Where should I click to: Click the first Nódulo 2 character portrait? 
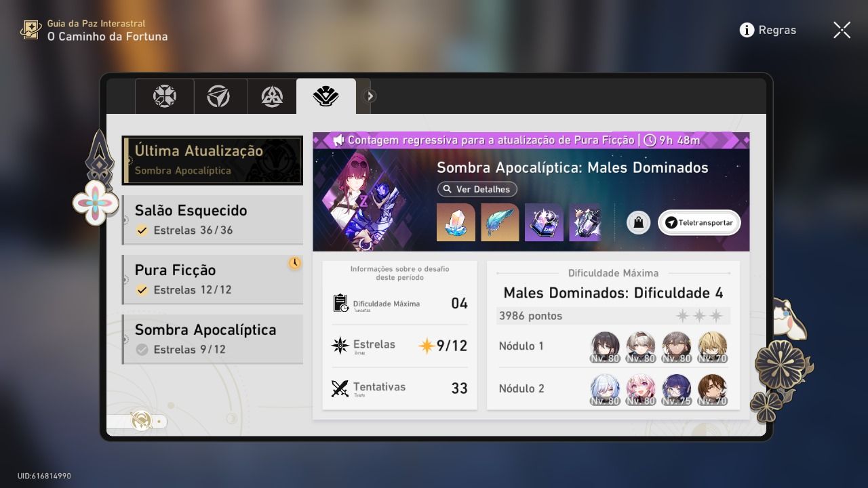605,390
